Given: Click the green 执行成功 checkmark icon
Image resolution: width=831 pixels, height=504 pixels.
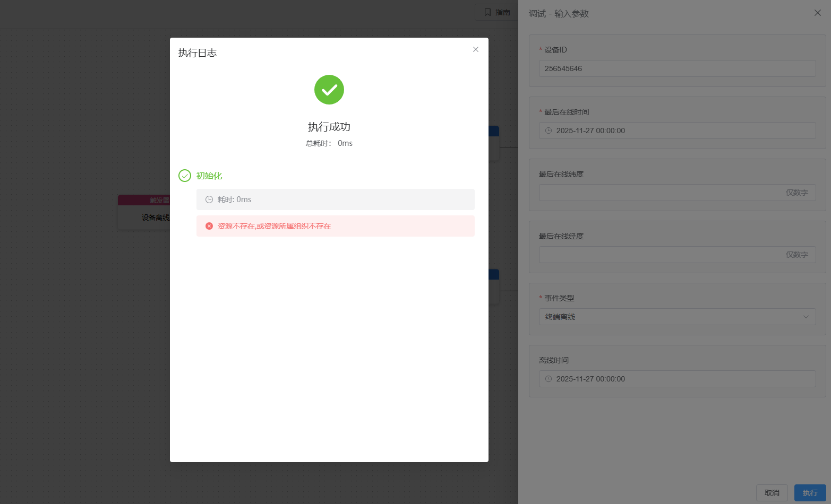Looking at the screenshot, I should point(329,90).
